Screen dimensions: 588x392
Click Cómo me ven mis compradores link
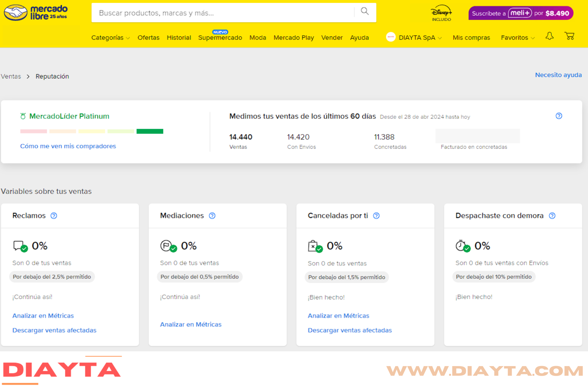68,146
